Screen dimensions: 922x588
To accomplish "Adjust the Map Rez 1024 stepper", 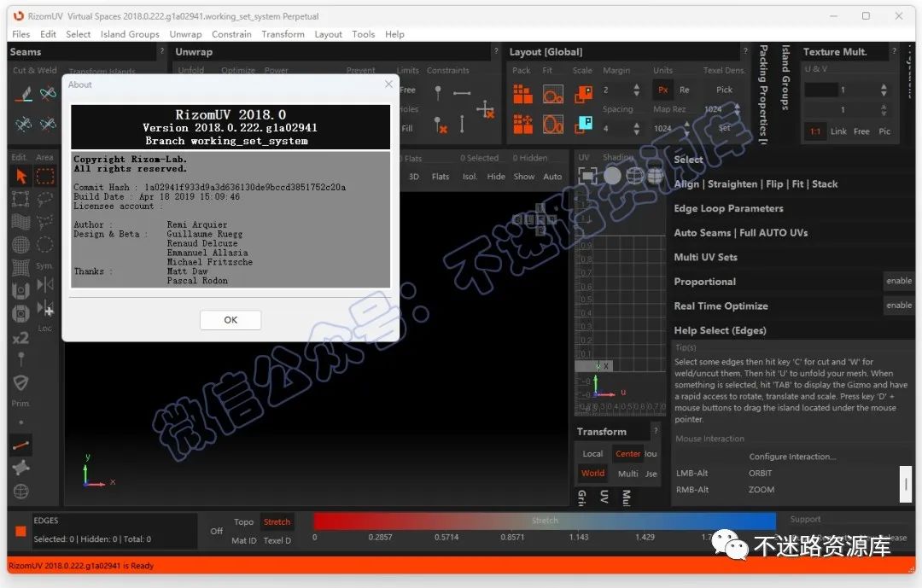I will tap(686, 127).
